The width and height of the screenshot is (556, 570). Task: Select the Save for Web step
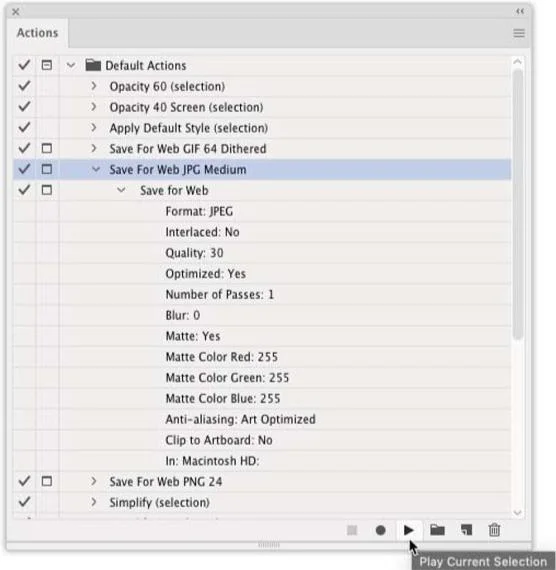coord(174,190)
